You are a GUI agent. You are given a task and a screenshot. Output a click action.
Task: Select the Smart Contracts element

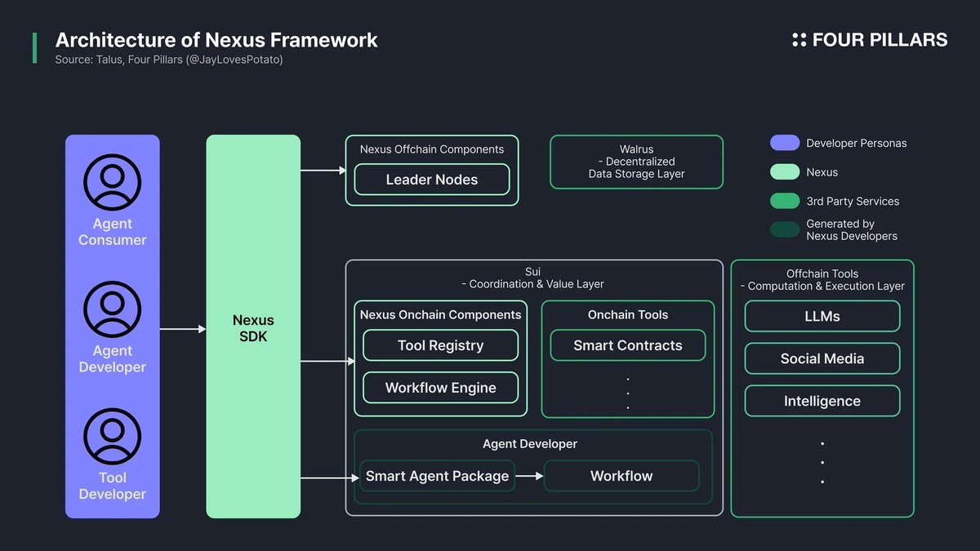coord(626,345)
